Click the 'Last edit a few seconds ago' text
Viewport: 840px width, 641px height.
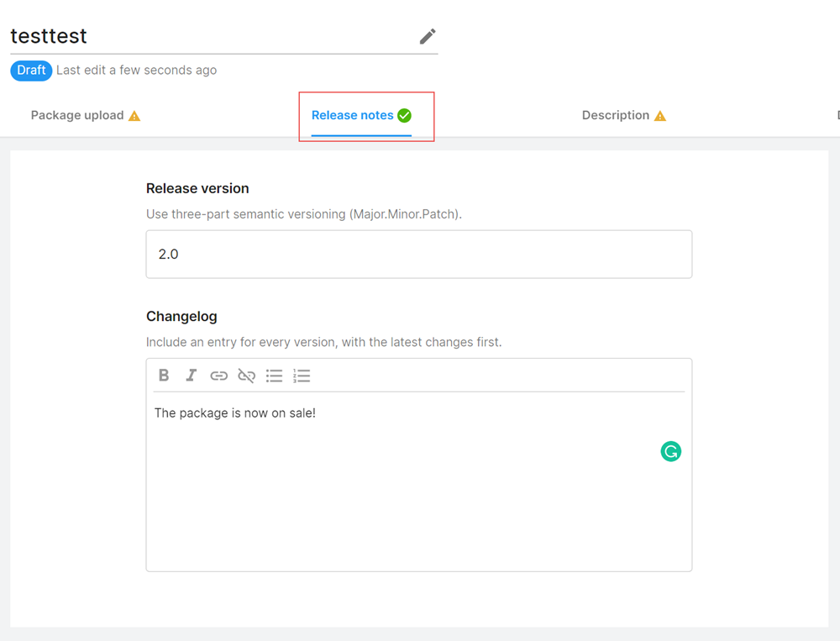tap(137, 71)
